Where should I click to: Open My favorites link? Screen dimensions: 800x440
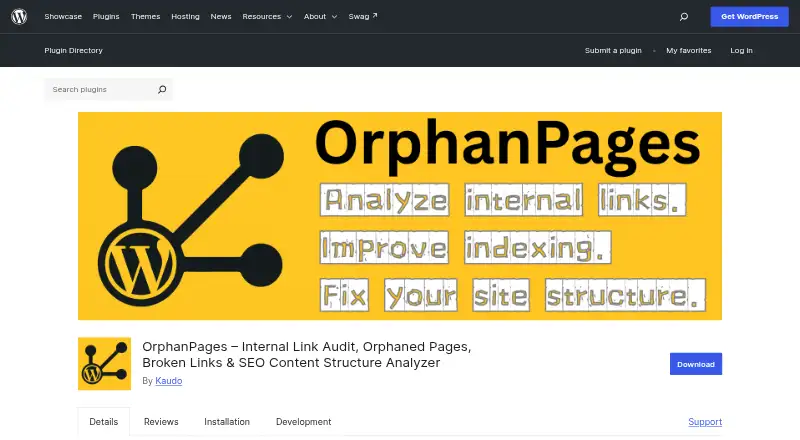688,50
